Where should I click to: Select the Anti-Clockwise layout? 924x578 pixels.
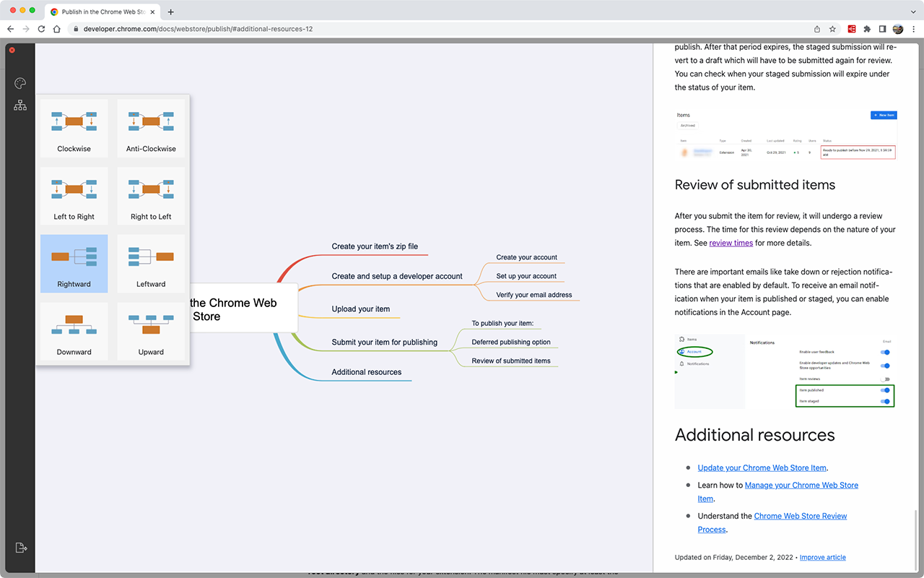(x=151, y=128)
